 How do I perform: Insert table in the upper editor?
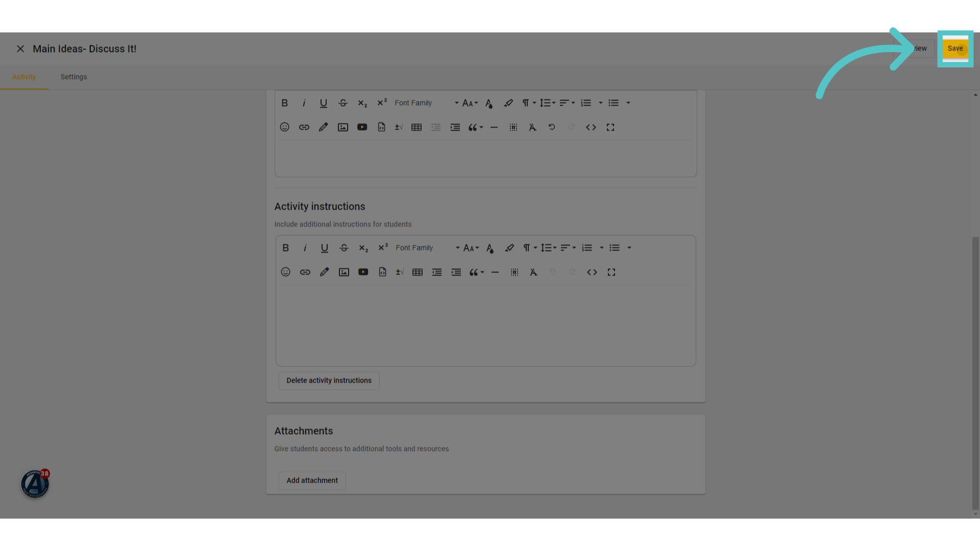click(x=416, y=127)
